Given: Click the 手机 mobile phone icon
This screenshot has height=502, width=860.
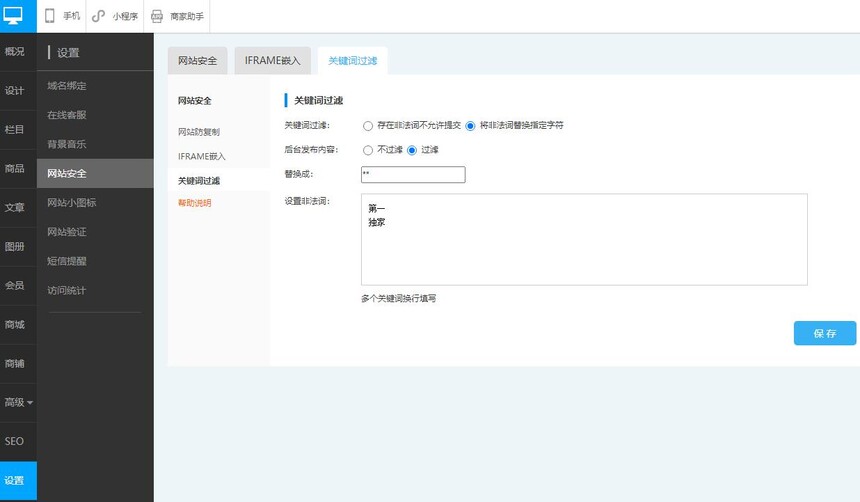Looking at the screenshot, I should point(50,16).
